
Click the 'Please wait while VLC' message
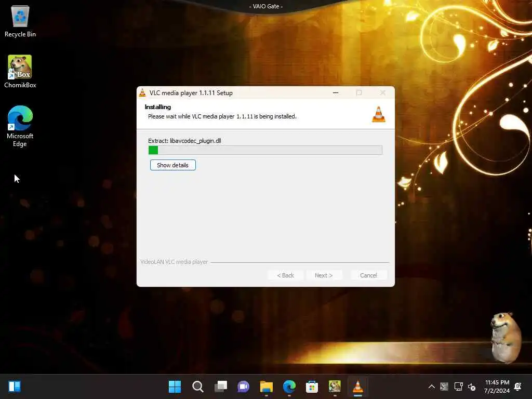[222, 116]
